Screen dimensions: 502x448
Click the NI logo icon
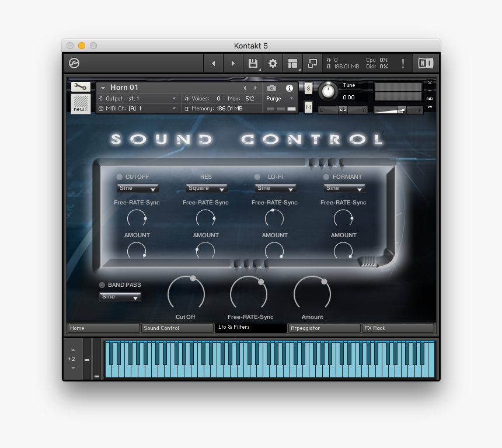point(426,63)
